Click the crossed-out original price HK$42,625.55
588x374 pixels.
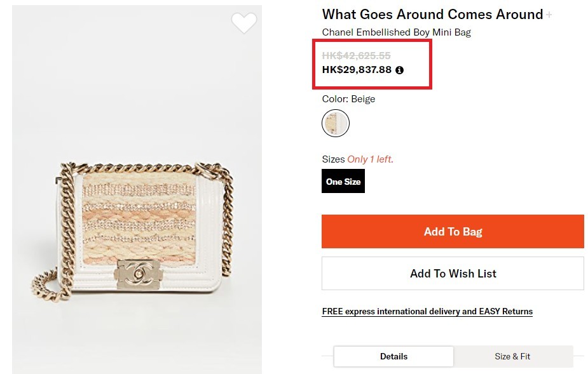(x=356, y=56)
